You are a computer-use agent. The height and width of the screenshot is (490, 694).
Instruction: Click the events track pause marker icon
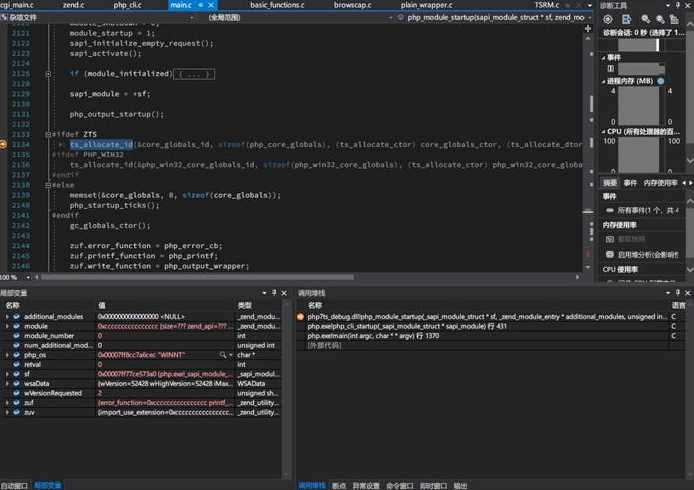tap(611, 68)
